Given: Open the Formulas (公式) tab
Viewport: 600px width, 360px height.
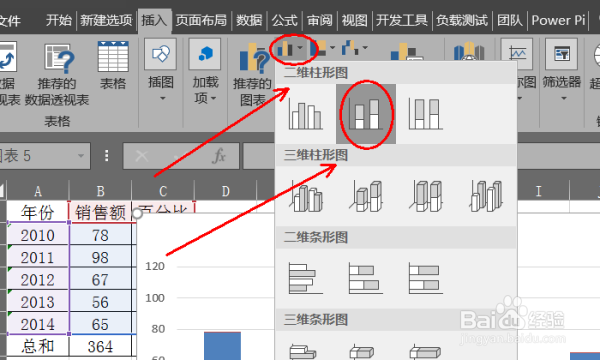Looking at the screenshot, I should click(x=284, y=20).
